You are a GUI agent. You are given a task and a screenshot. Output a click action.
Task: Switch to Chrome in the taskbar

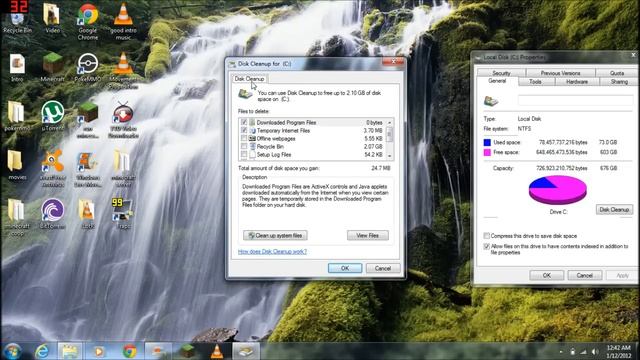click(x=130, y=351)
